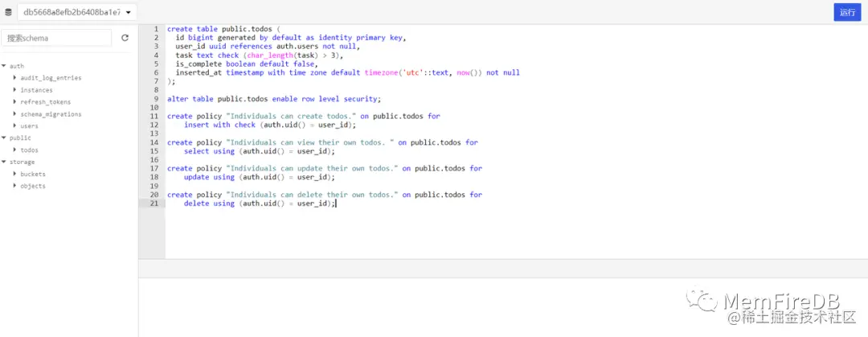This screenshot has width=868, height=337.
Task: Select the storage schema label
Action: tap(23, 162)
